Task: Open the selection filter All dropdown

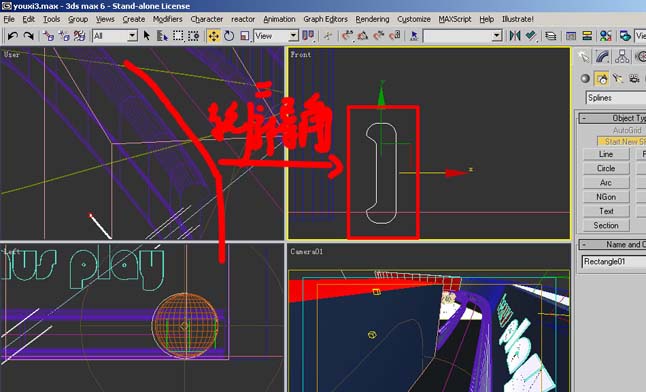Action: [x=115, y=36]
